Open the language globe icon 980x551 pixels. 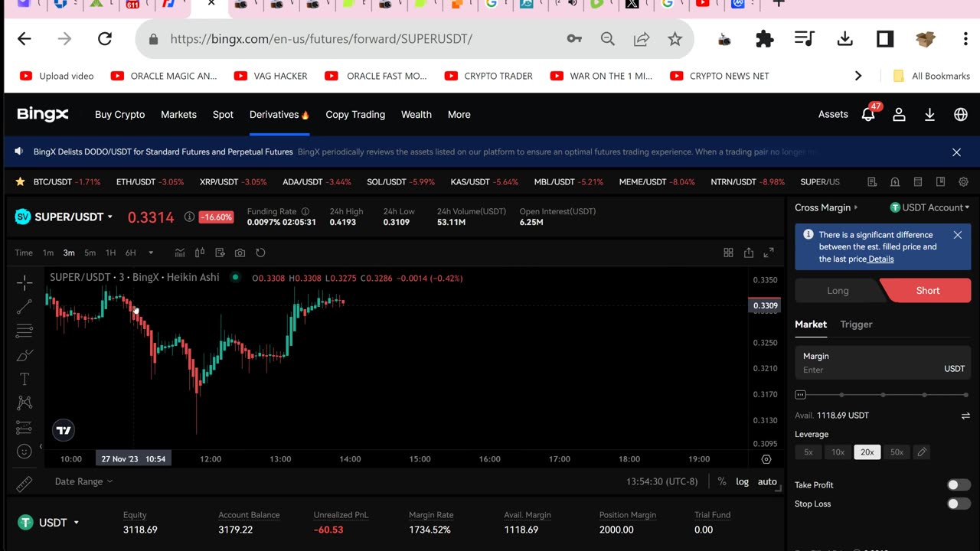coord(961,115)
